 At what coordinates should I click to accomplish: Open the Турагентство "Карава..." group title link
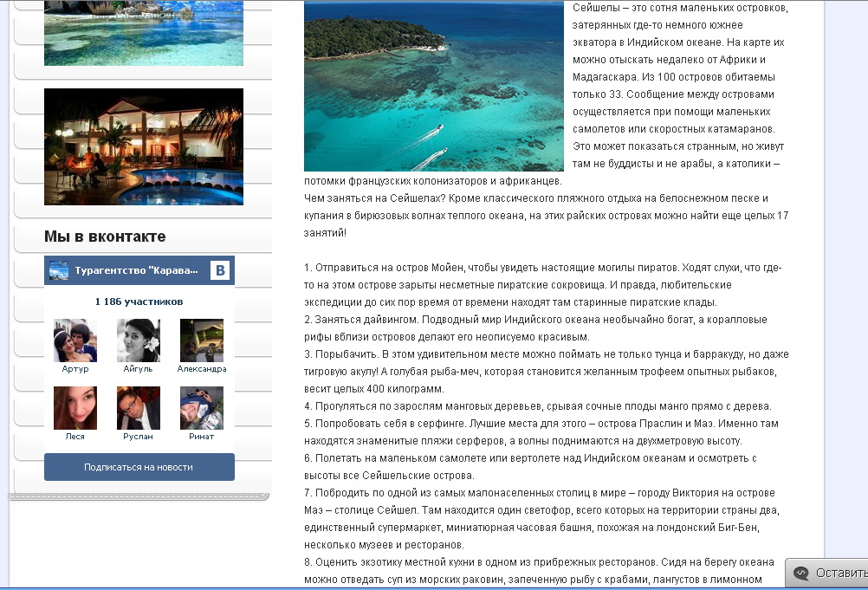(x=136, y=270)
